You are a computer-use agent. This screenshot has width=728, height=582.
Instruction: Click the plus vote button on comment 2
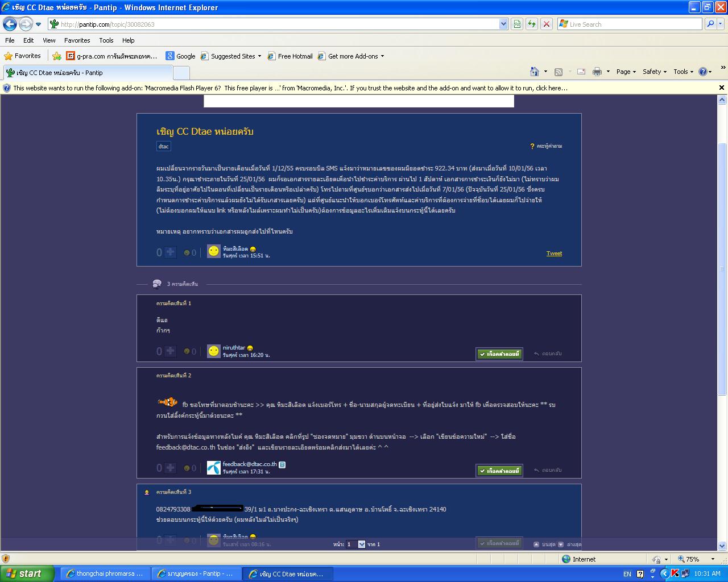coord(170,468)
